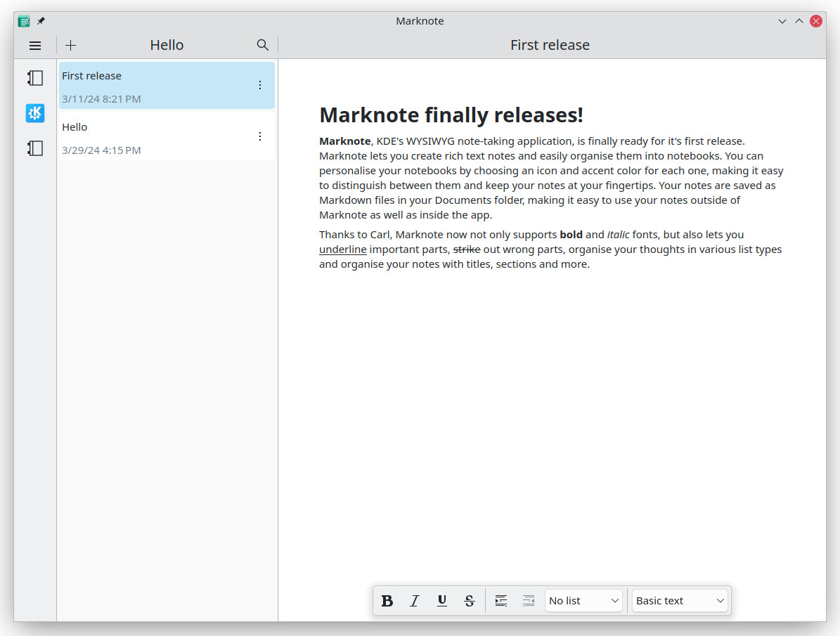Viewport: 840px width, 636px height.
Task: Minimize the Marknote window
Action: [782, 21]
